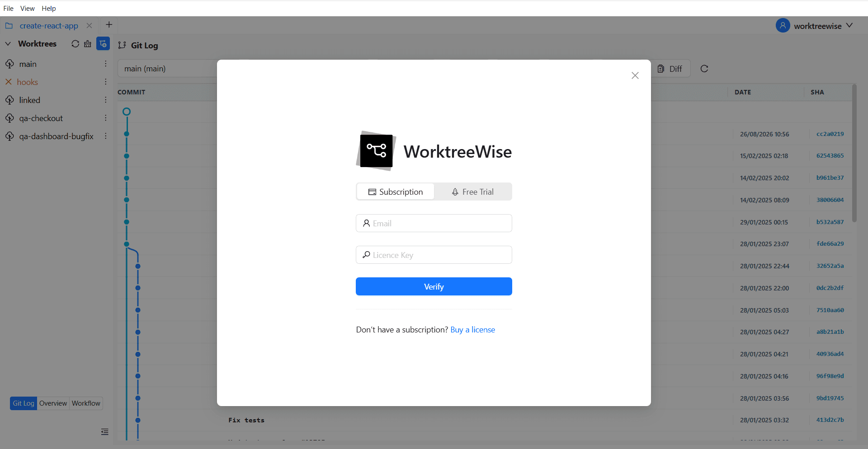Viewport: 868px width, 449px height.
Task: Select the hooks worktree
Action: 27,82
